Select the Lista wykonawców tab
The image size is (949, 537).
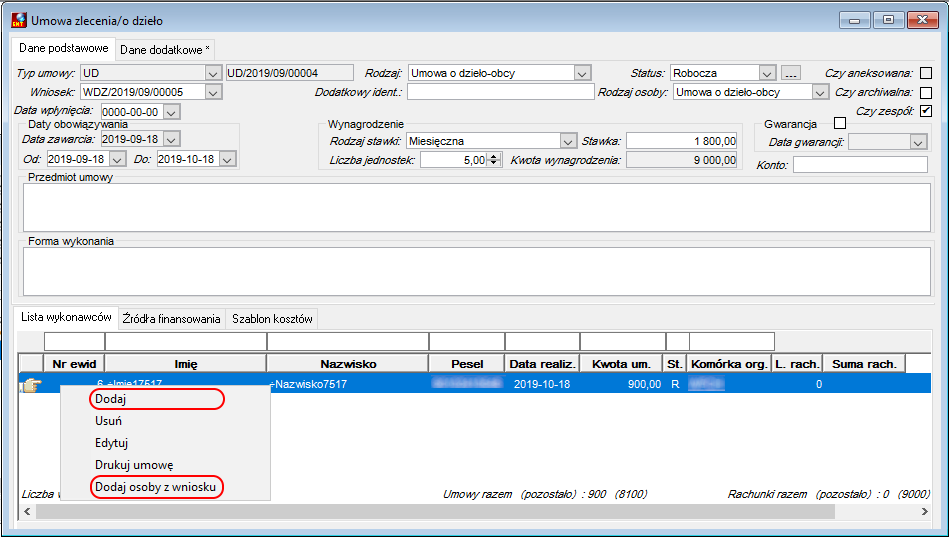(x=66, y=317)
